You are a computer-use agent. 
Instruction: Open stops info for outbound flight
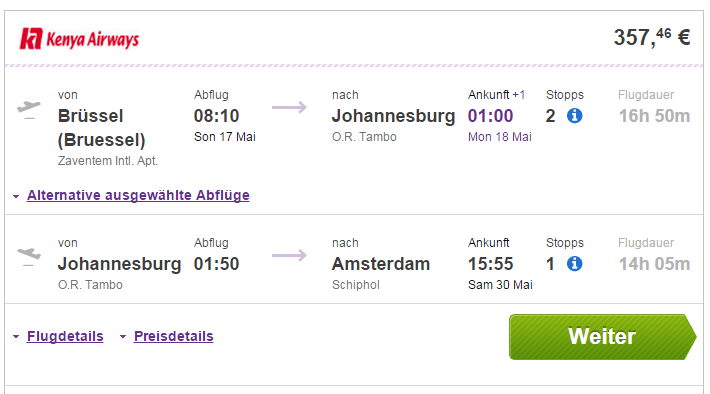click(575, 116)
